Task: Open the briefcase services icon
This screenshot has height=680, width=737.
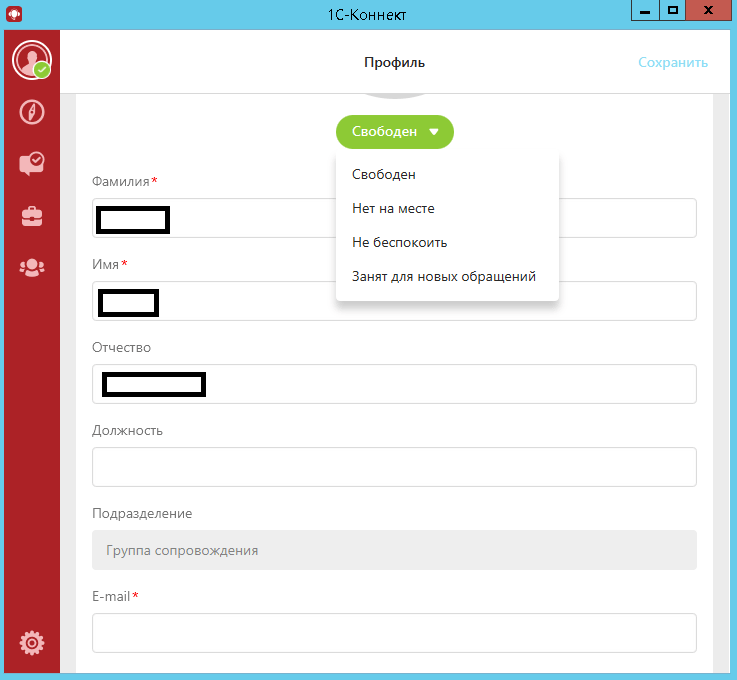Action: pos(31,216)
